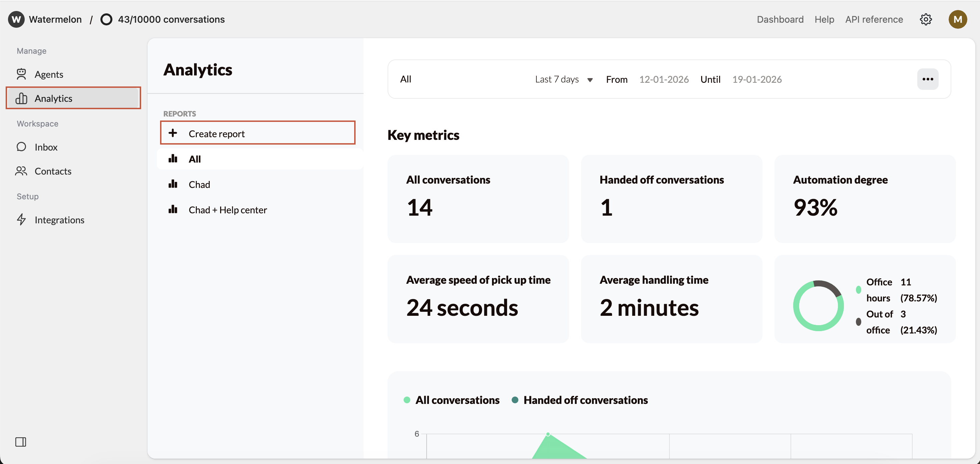The height and width of the screenshot is (464, 980).
Task: Click the Watermelon logo
Action: (x=16, y=19)
